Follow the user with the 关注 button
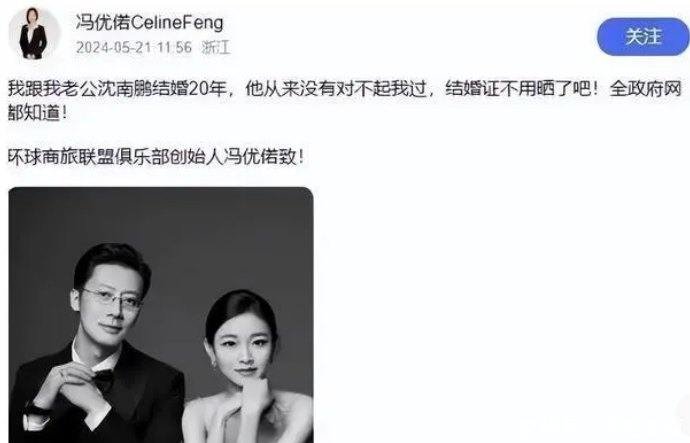The image size is (690, 443). 643,37
